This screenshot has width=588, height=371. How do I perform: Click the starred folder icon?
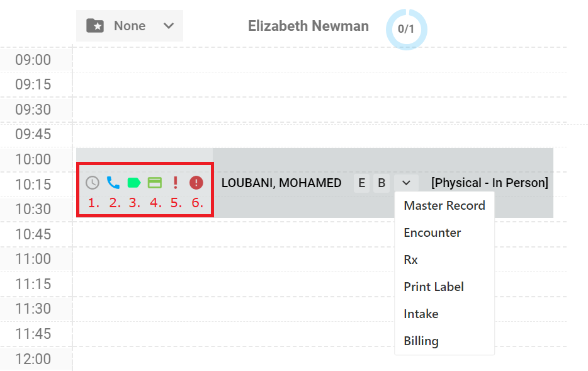[x=95, y=26]
